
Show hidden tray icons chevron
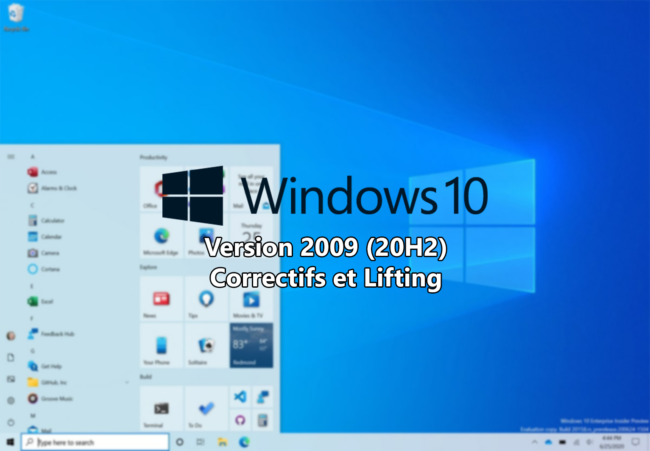[535, 442]
